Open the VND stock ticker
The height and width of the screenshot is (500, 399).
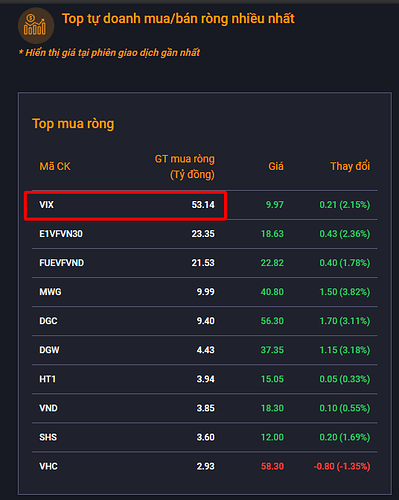48,408
